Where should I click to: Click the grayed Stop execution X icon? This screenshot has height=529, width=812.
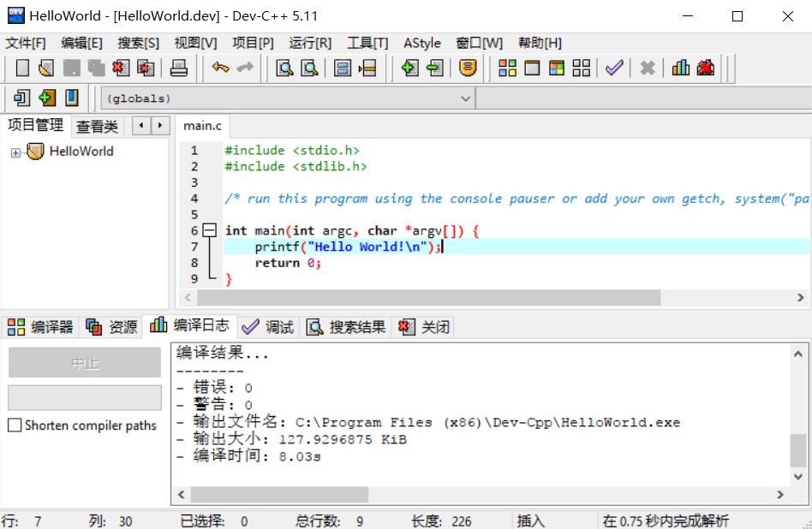[x=648, y=68]
